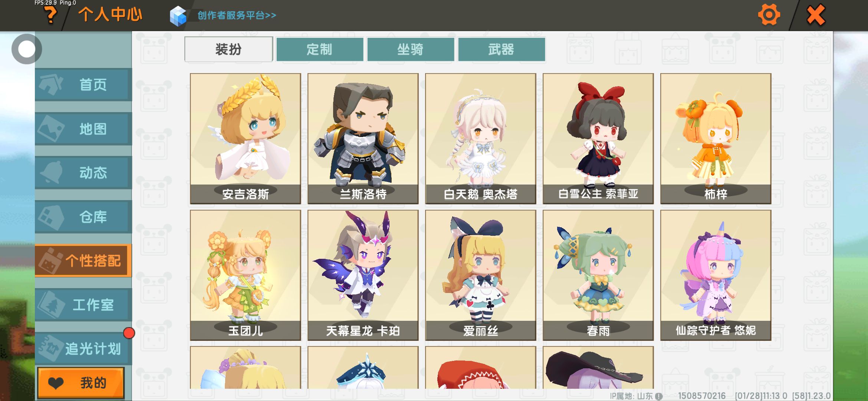Switch to the 武器 tab
This screenshot has width=868, height=401.
[502, 49]
